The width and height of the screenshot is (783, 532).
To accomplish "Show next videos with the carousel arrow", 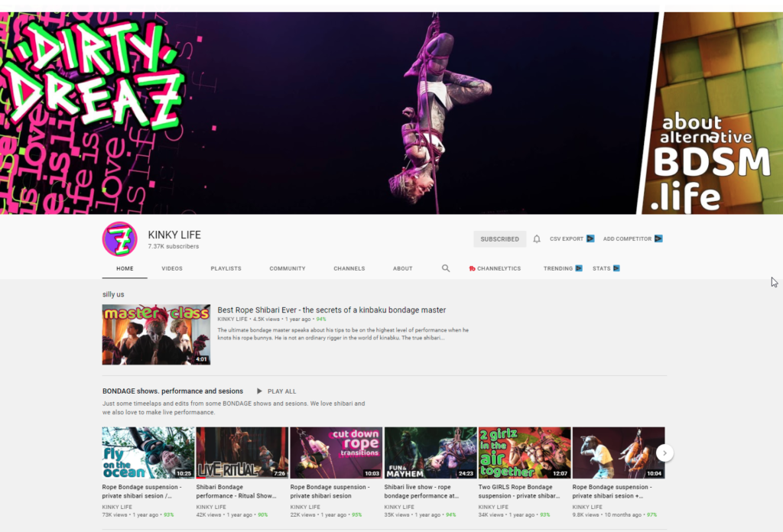I will tap(664, 453).
